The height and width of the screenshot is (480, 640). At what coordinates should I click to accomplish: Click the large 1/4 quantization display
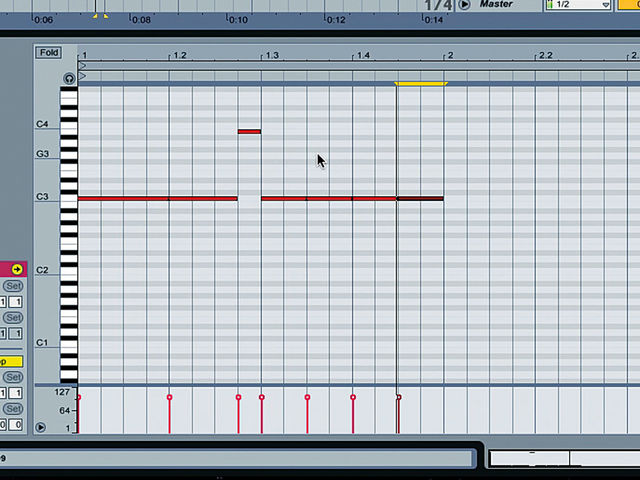(x=439, y=5)
